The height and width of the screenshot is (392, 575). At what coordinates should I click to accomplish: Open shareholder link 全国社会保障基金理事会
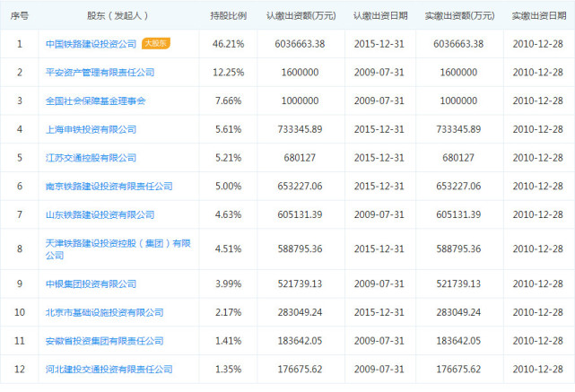pyautogui.click(x=95, y=100)
